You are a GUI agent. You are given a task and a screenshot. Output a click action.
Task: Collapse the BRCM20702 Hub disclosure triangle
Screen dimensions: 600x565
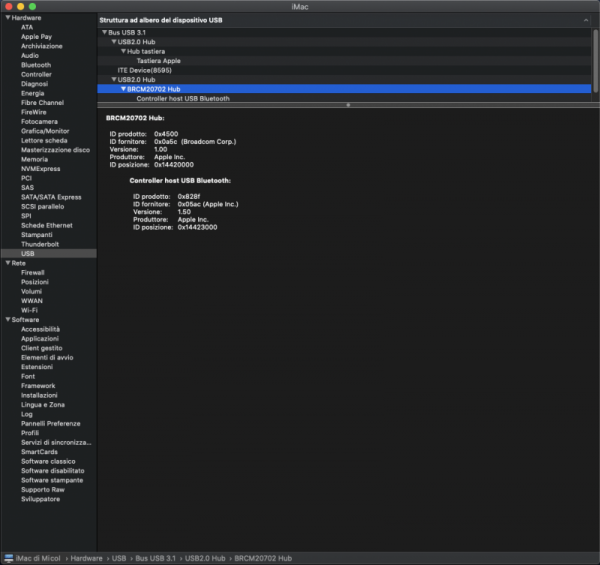pos(122,89)
